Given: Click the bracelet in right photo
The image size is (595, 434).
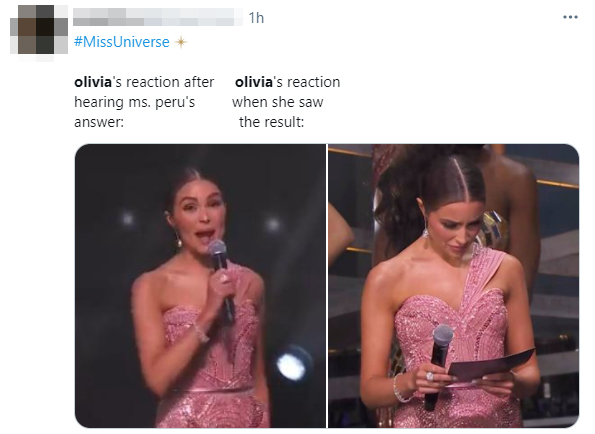Looking at the screenshot, I should tap(400, 389).
